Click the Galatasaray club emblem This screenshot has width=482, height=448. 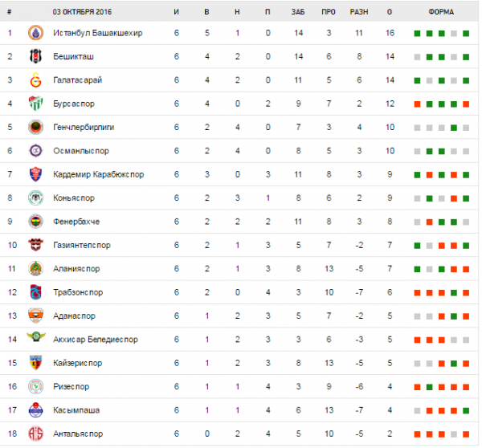click(34, 80)
